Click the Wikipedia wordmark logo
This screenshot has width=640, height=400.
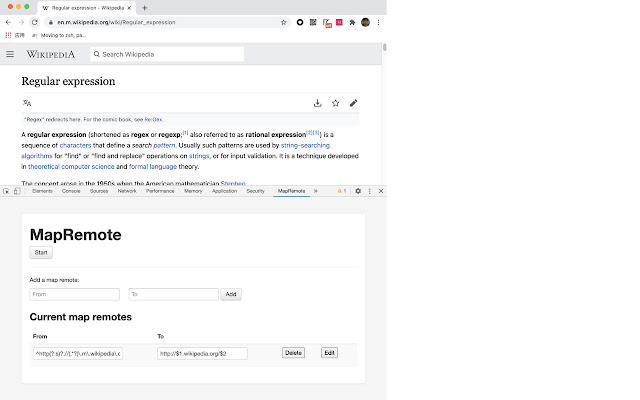(51, 54)
